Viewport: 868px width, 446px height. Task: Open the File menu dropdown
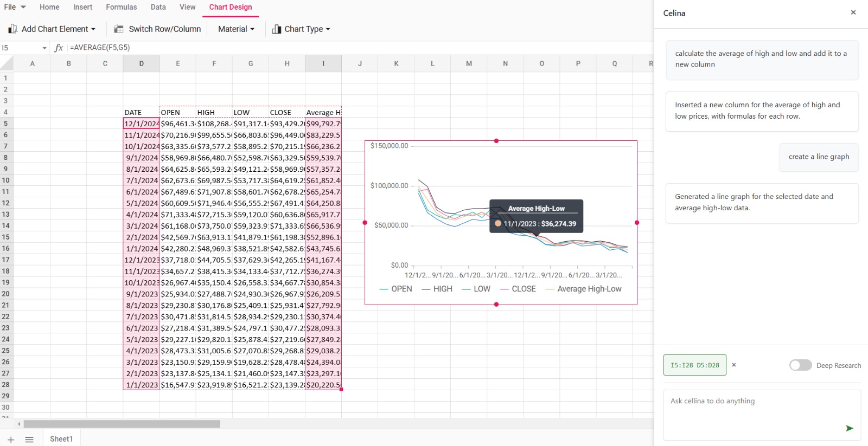(x=15, y=7)
